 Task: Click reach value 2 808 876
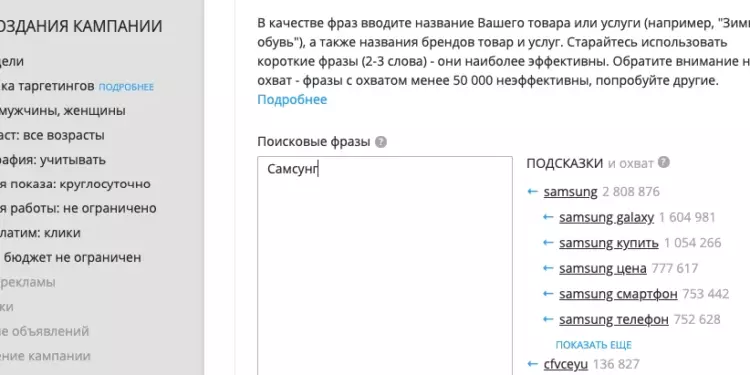click(x=631, y=192)
